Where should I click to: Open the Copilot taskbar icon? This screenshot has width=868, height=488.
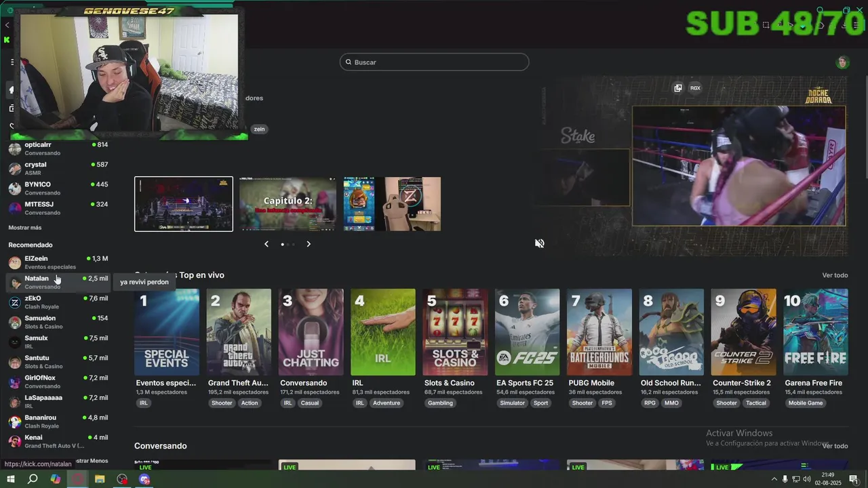tap(56, 479)
